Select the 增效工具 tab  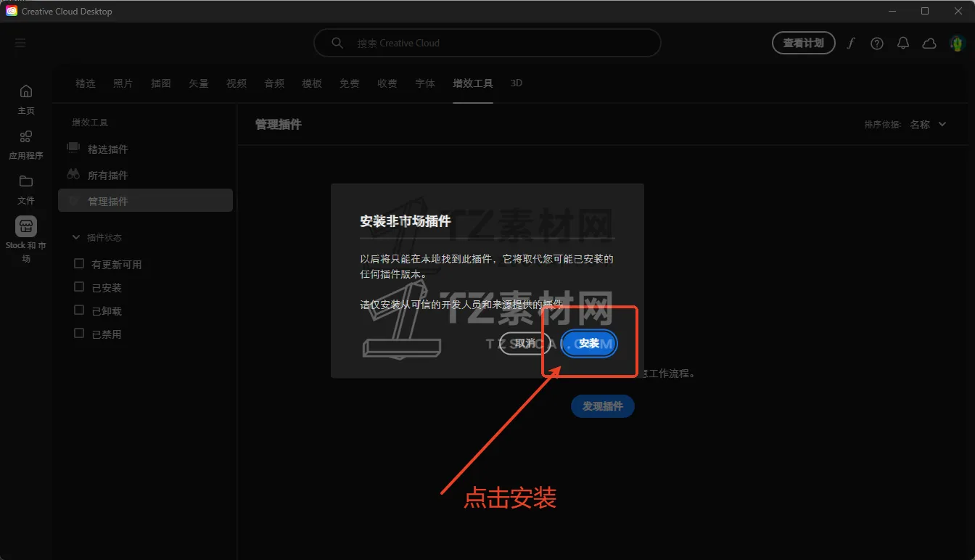click(x=473, y=83)
